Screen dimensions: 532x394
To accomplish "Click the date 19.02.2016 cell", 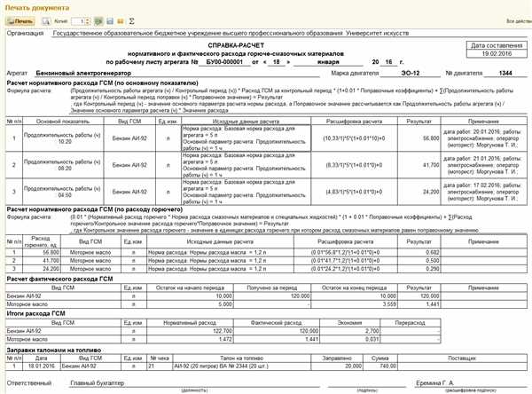I will pos(497,53).
